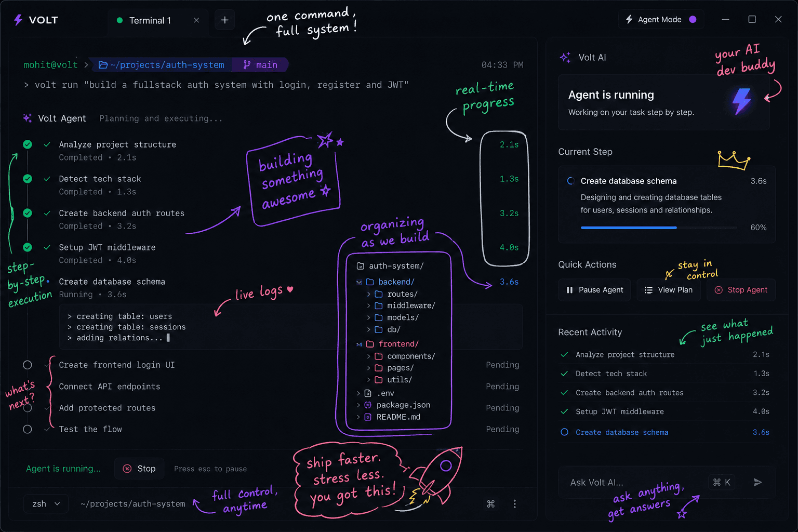Click Recent Activity row Create backend auth routes

666,393
